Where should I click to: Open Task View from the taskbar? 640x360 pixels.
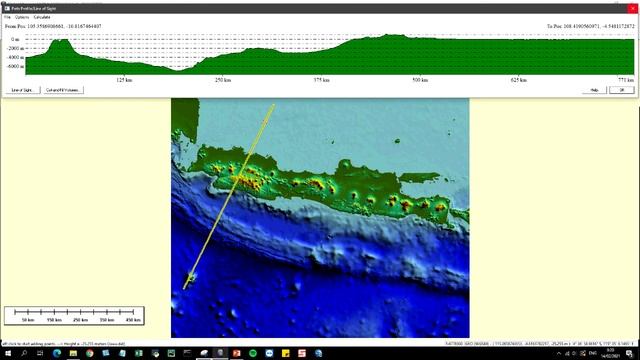(x=40, y=353)
